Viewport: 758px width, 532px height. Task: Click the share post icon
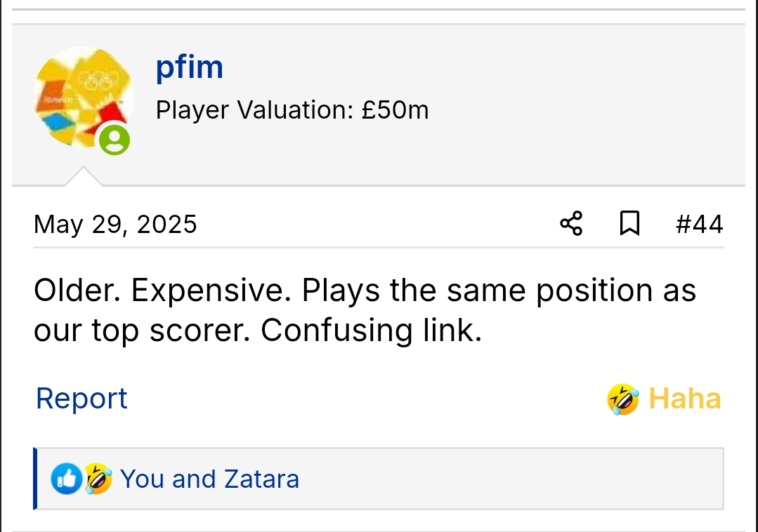click(571, 224)
